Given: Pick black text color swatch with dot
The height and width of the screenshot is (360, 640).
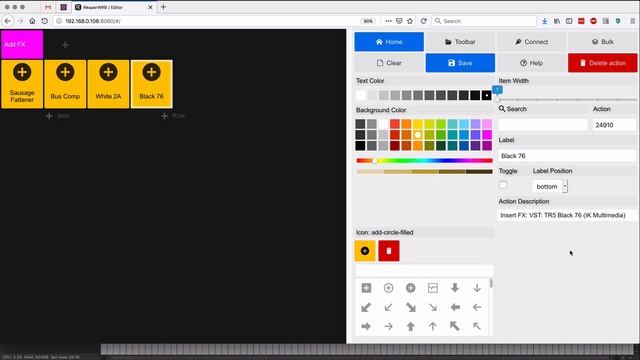Looking at the screenshot, I should 486,96.
